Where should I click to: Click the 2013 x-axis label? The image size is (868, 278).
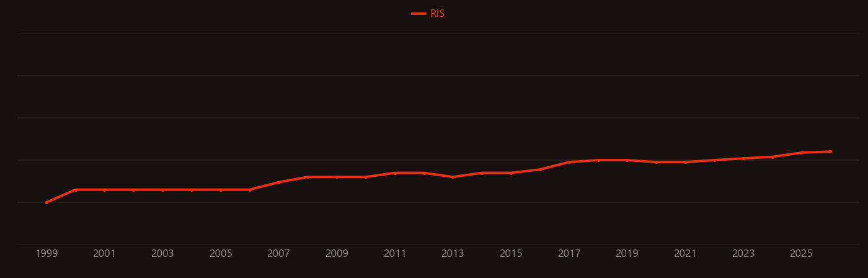(x=453, y=254)
